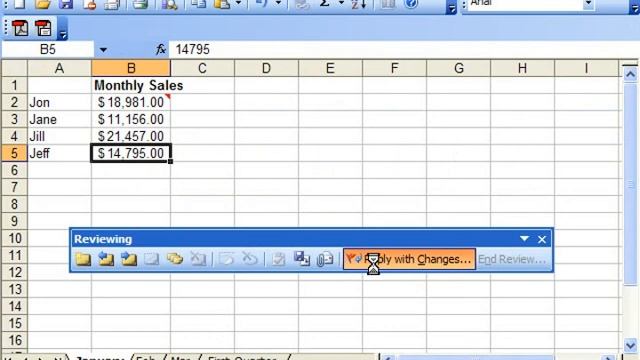Select cell containing Jane
The width and height of the screenshot is (640, 360).
(x=59, y=120)
